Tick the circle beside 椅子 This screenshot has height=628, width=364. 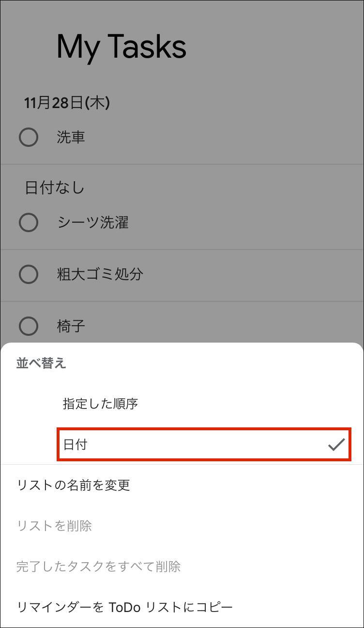click(29, 326)
